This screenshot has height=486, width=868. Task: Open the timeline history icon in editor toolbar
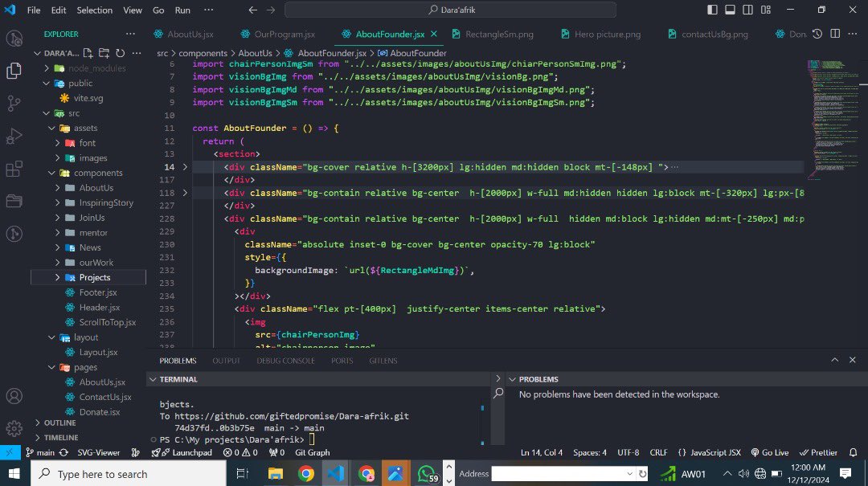click(x=817, y=34)
